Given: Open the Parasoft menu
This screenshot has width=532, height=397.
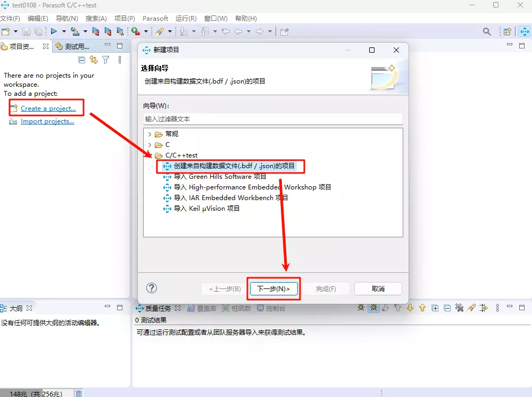Looking at the screenshot, I should [x=155, y=18].
